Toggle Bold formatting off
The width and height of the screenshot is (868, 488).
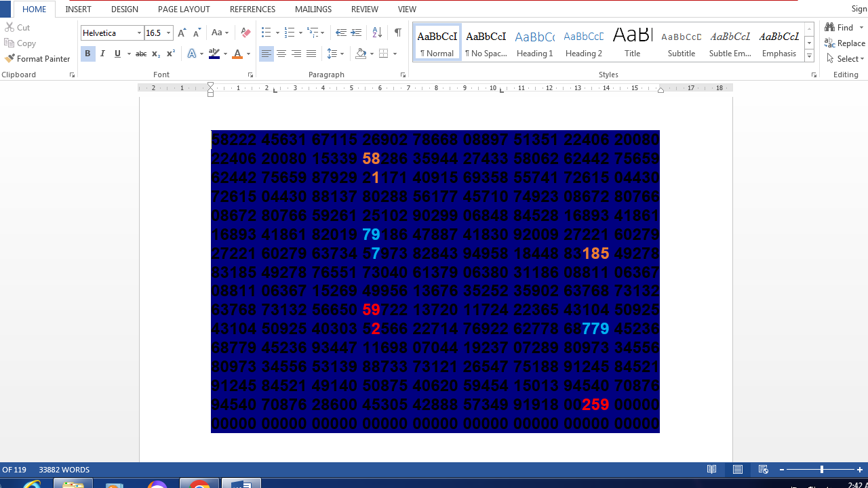(87, 54)
